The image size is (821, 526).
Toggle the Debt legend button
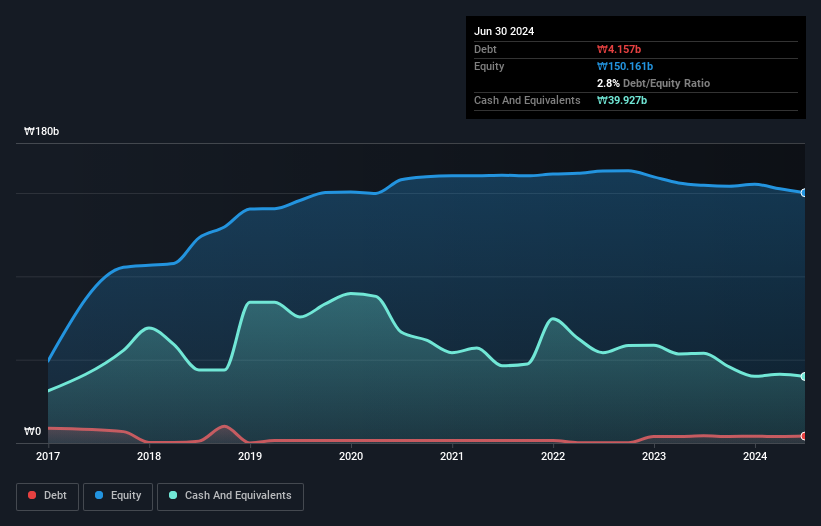tap(48, 496)
